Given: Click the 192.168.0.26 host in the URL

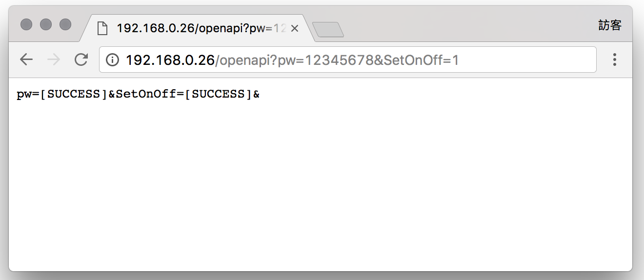Looking at the screenshot, I should pyautogui.click(x=170, y=60).
